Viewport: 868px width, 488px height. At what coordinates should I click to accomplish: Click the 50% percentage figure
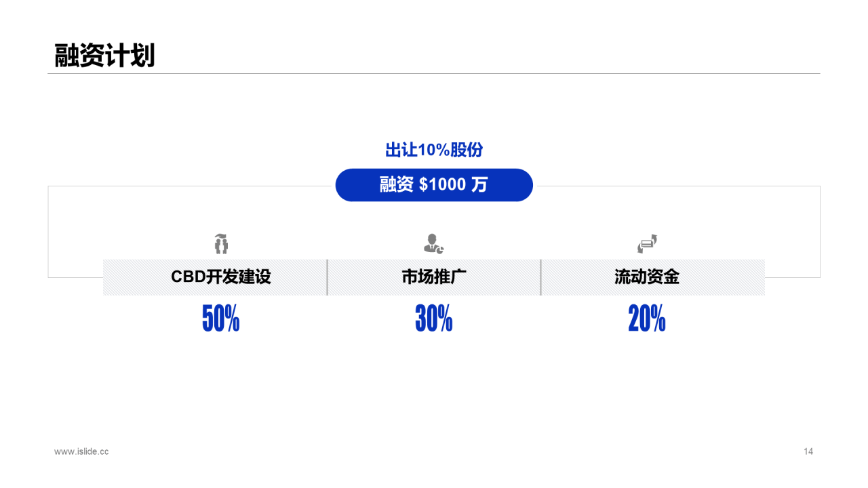[x=221, y=319]
